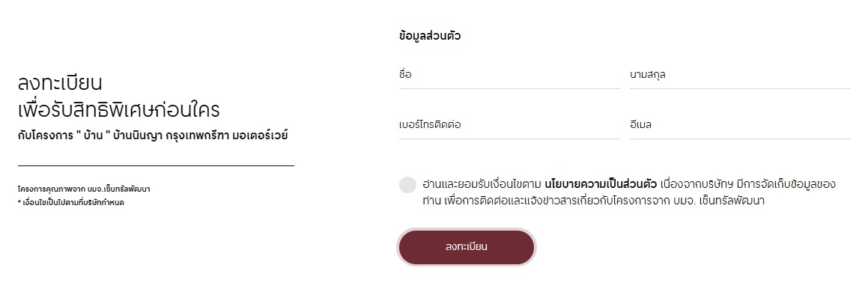868x283 pixels.
Task: Click the large ลงทะเบียน title on the left
Action: 60,83
